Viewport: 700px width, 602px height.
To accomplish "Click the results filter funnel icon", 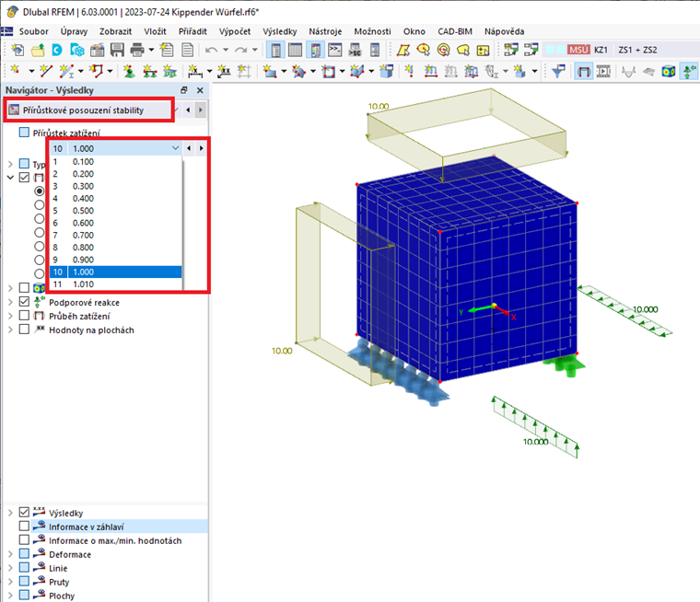I will click(558, 71).
